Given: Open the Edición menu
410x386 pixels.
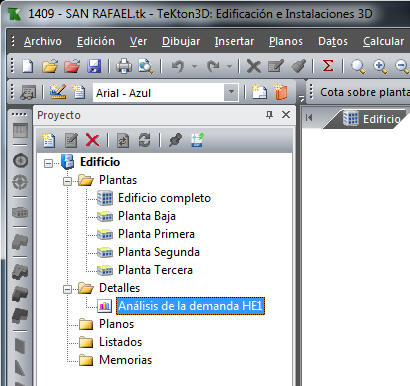Looking at the screenshot, I should (96, 41).
